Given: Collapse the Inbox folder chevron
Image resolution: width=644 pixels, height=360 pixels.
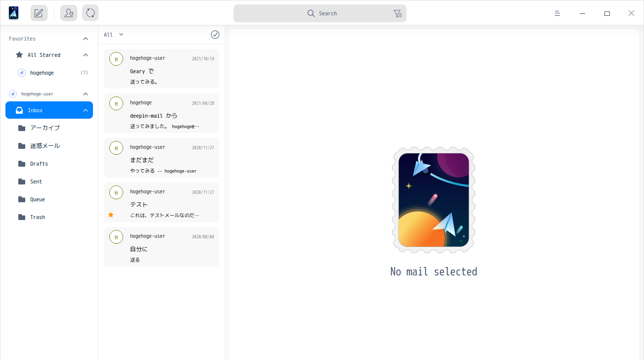Looking at the screenshot, I should click(x=86, y=110).
